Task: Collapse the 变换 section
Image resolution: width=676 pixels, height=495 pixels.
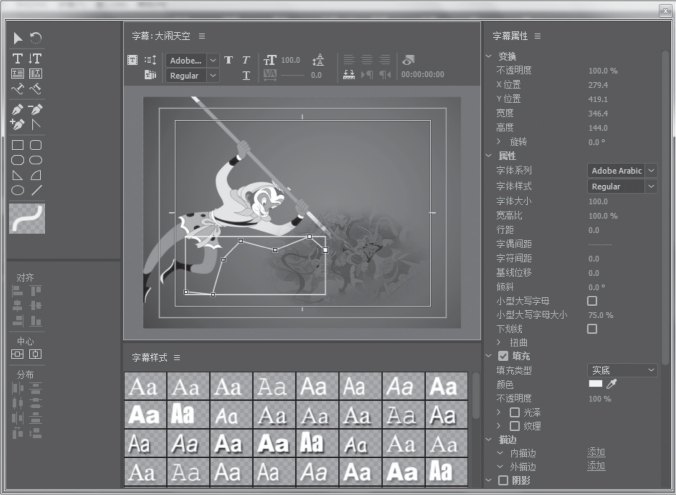Action: click(x=488, y=56)
